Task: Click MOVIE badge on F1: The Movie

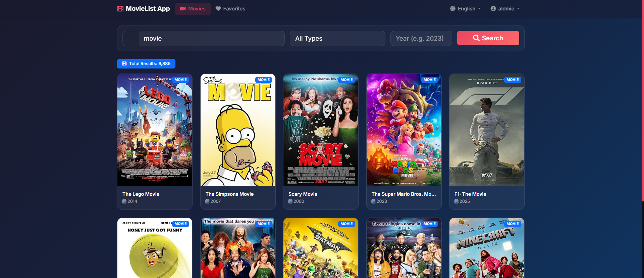Action: coord(513,80)
